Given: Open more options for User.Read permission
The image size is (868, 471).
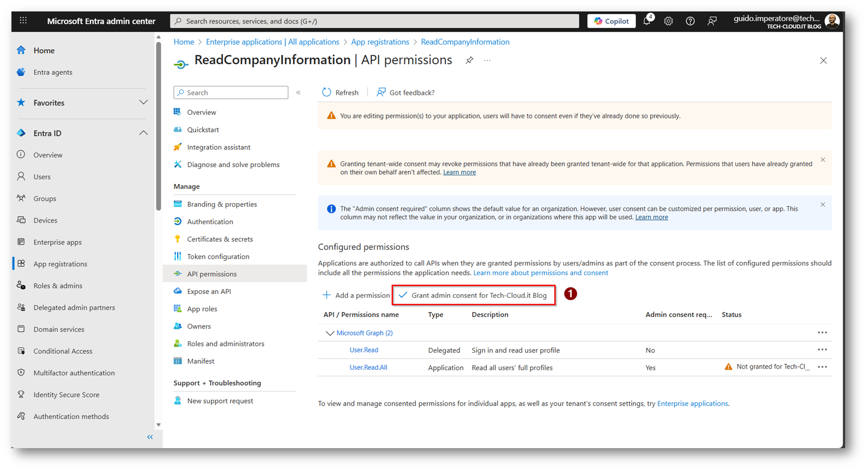Looking at the screenshot, I should coord(822,350).
